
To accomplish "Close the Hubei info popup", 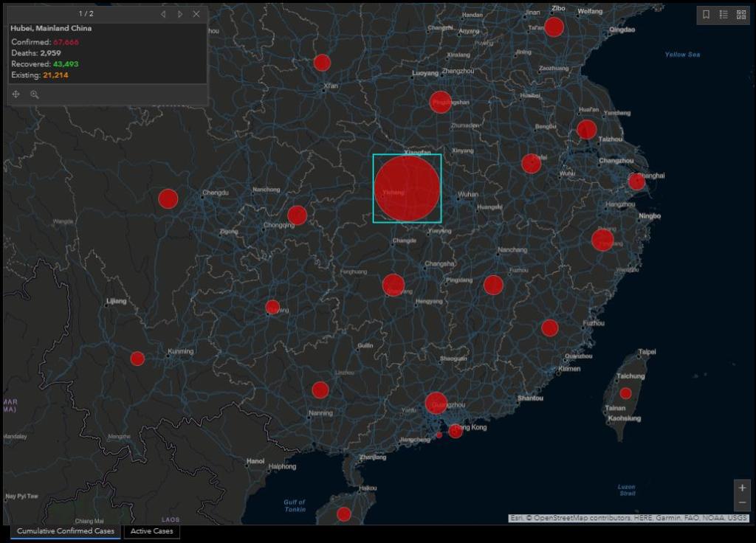I will [196, 14].
